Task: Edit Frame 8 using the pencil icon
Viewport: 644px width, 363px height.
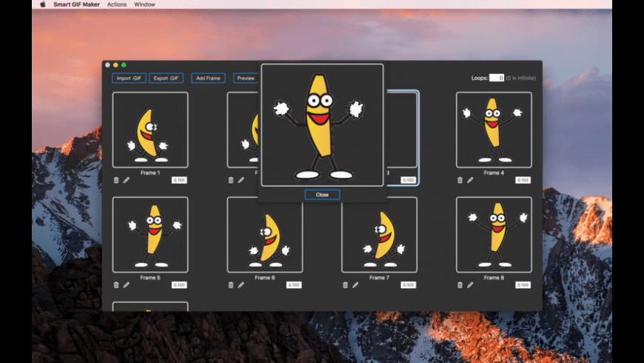Action: (470, 284)
